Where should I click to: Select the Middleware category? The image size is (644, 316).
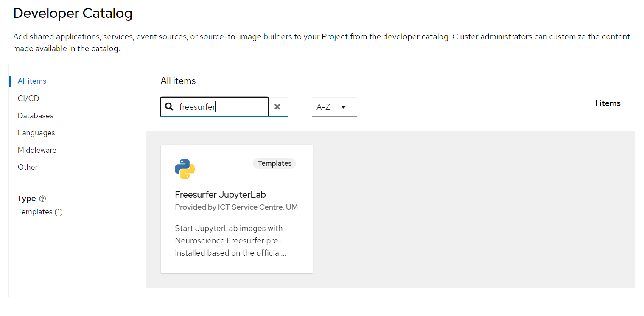(x=37, y=150)
